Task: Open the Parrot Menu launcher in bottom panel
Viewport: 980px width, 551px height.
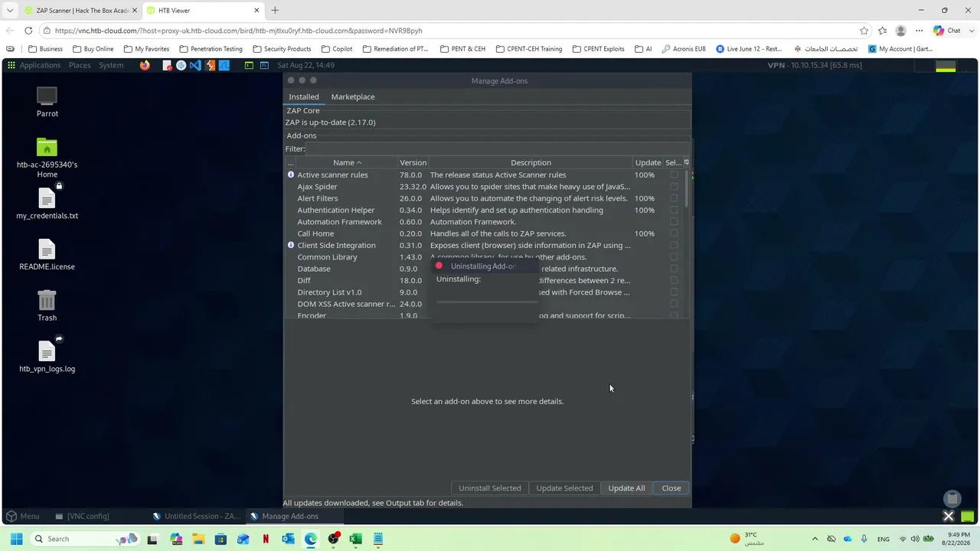Action: click(22, 517)
